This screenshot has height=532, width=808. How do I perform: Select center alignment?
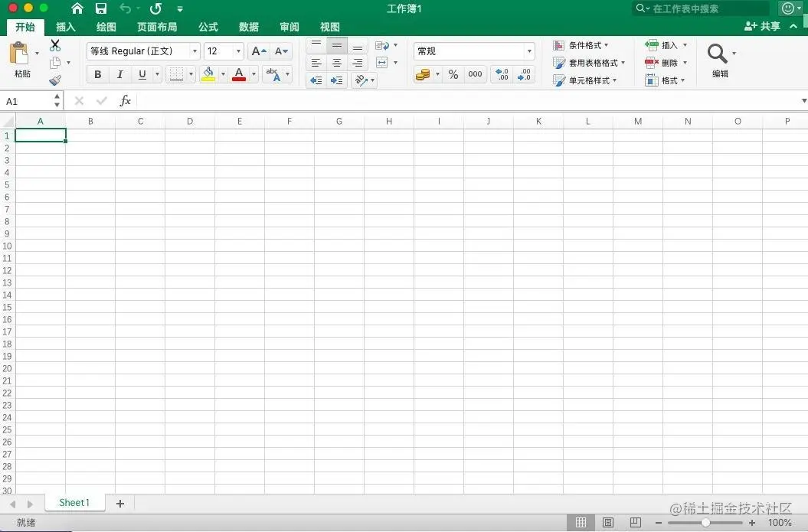[337, 63]
